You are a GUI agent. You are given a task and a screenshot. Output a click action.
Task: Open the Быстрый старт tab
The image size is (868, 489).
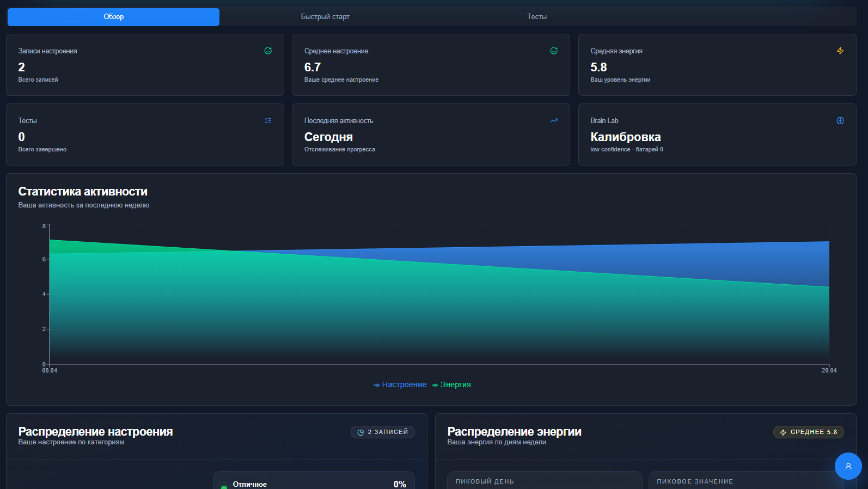pyautogui.click(x=325, y=17)
